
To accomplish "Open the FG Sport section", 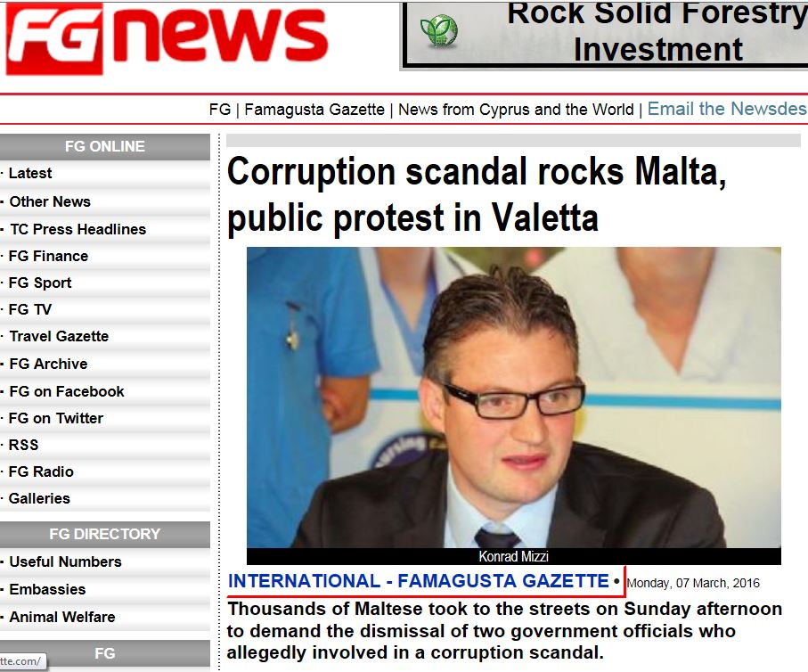I will tap(40, 283).
